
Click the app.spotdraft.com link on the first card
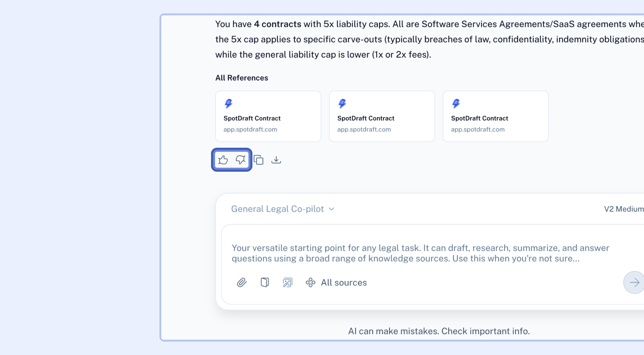click(x=250, y=129)
